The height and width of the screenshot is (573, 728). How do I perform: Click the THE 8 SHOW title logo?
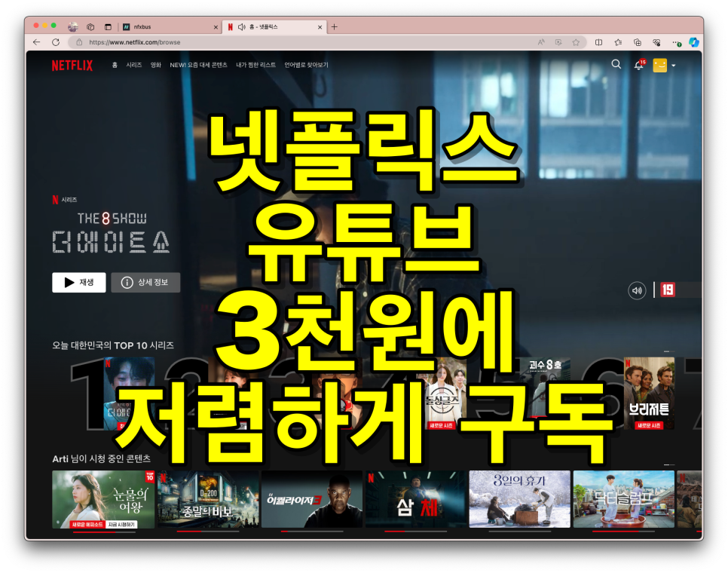[111, 233]
